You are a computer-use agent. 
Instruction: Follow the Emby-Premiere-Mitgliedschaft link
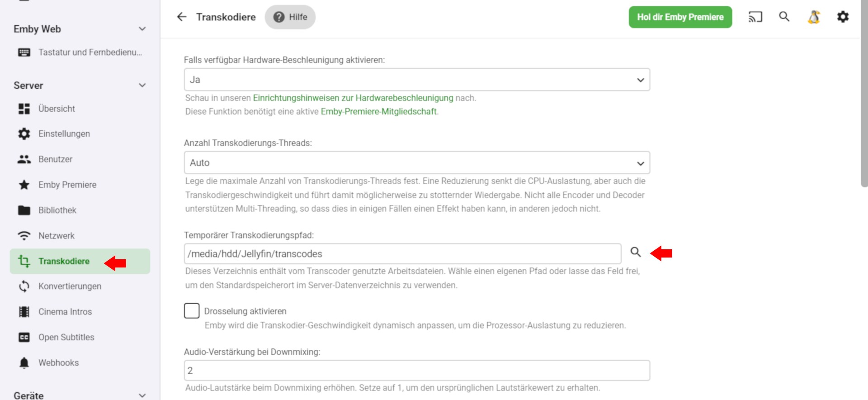[378, 111]
